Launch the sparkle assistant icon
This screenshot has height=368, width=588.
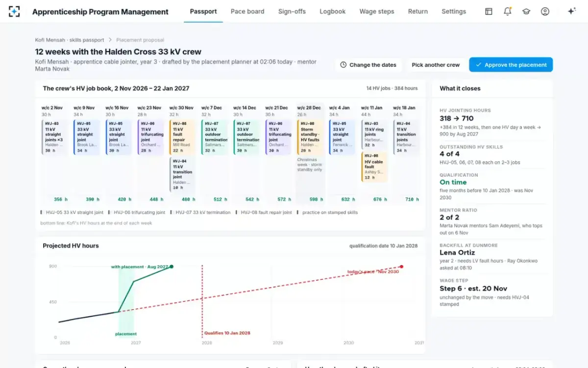point(571,11)
